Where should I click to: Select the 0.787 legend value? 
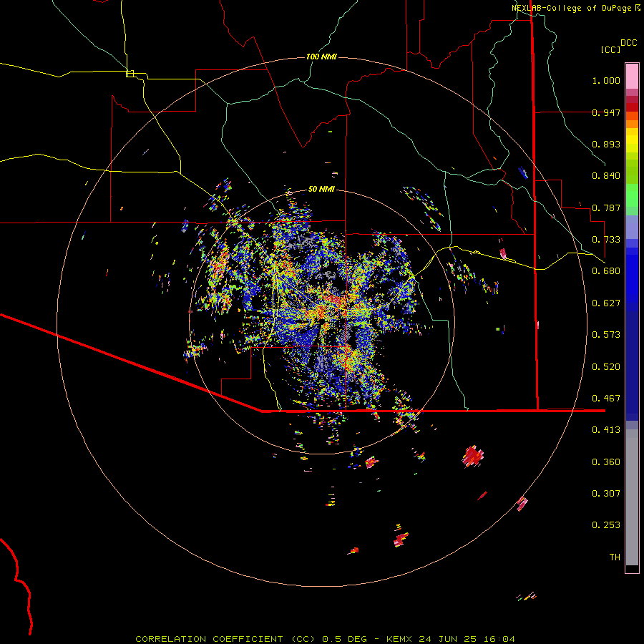click(x=606, y=208)
